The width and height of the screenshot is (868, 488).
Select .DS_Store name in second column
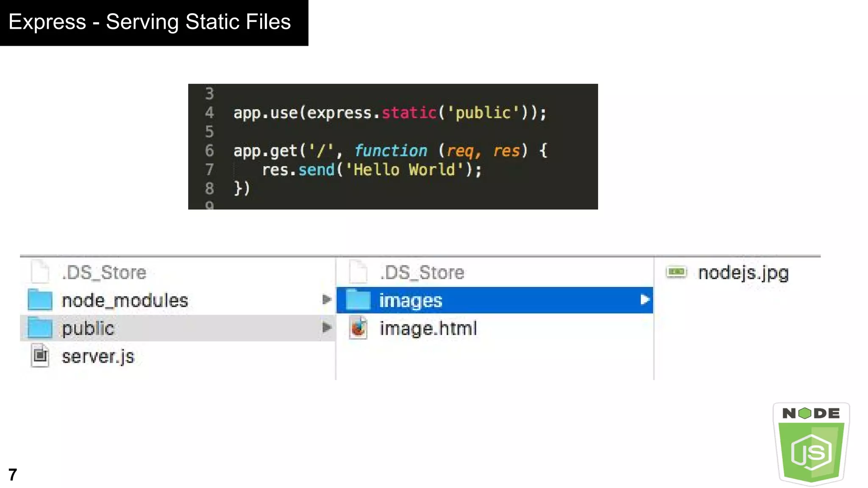coord(422,272)
